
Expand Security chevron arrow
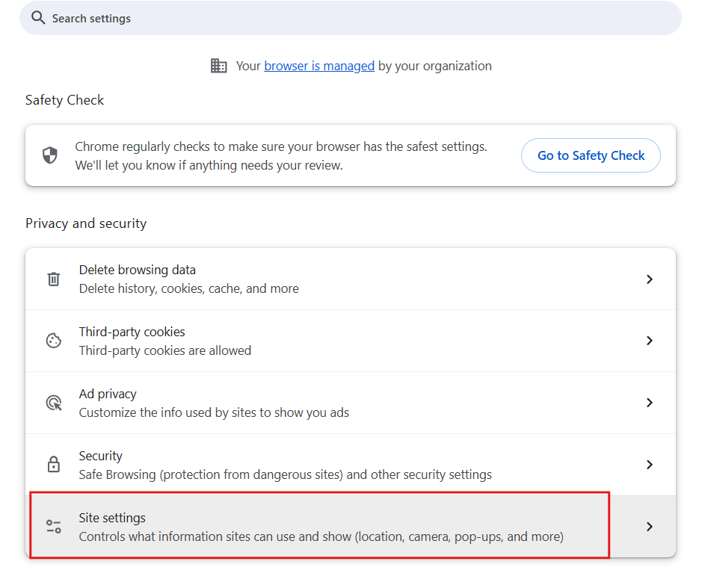point(649,465)
